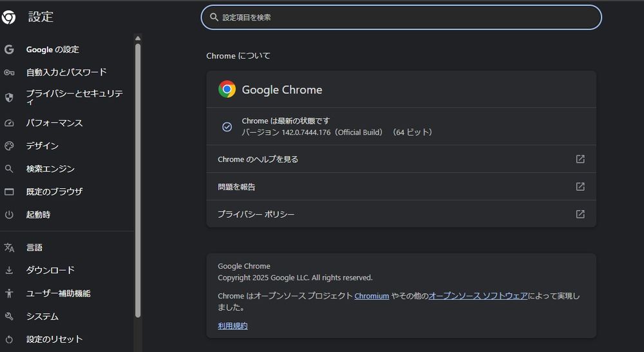Click sidebar scrollbar up arrow
The width and height of the screenshot is (644, 352).
pos(138,38)
